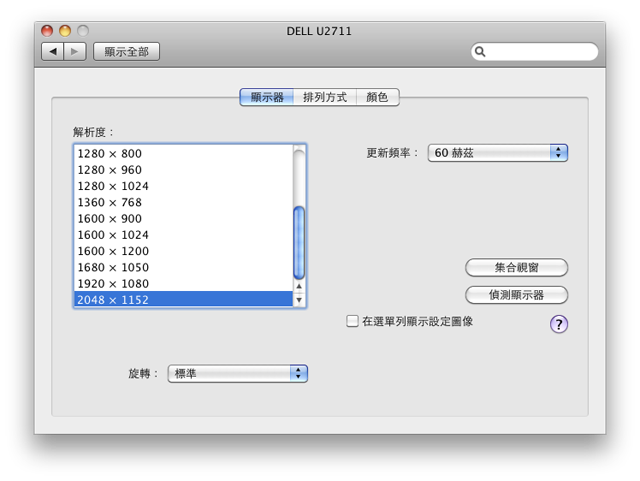Select resolution 1600 × 1024

[184, 235]
